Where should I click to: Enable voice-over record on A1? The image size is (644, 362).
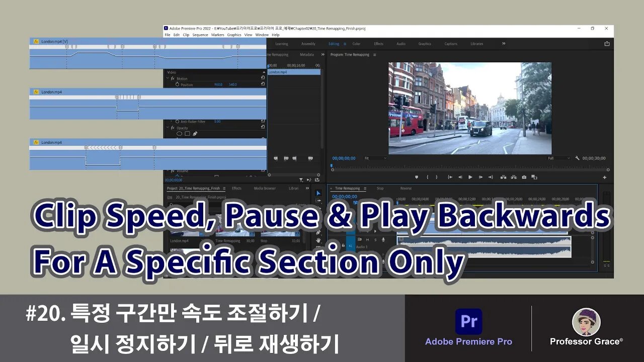pos(383,240)
